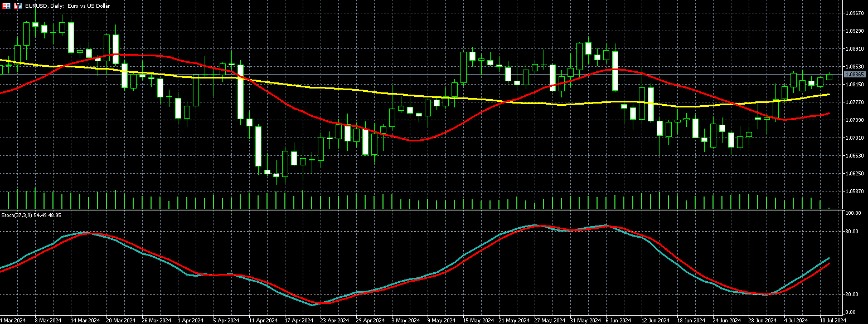The height and width of the screenshot is (324, 868).
Task: Click the 11 Apr 2024 date label
Action: point(263,320)
